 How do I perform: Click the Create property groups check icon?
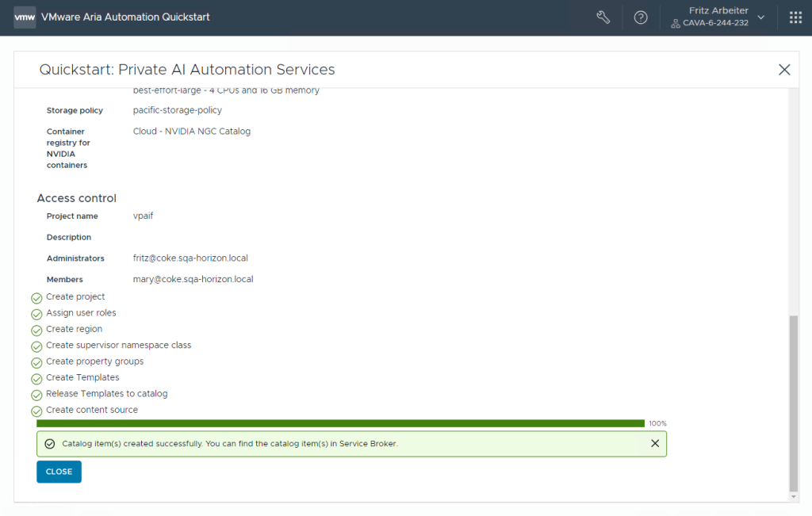pyautogui.click(x=36, y=363)
